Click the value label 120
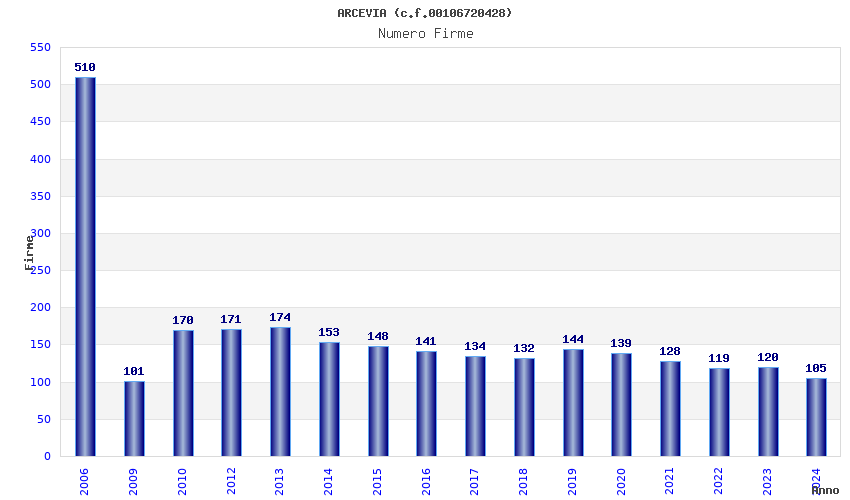 [x=768, y=357]
